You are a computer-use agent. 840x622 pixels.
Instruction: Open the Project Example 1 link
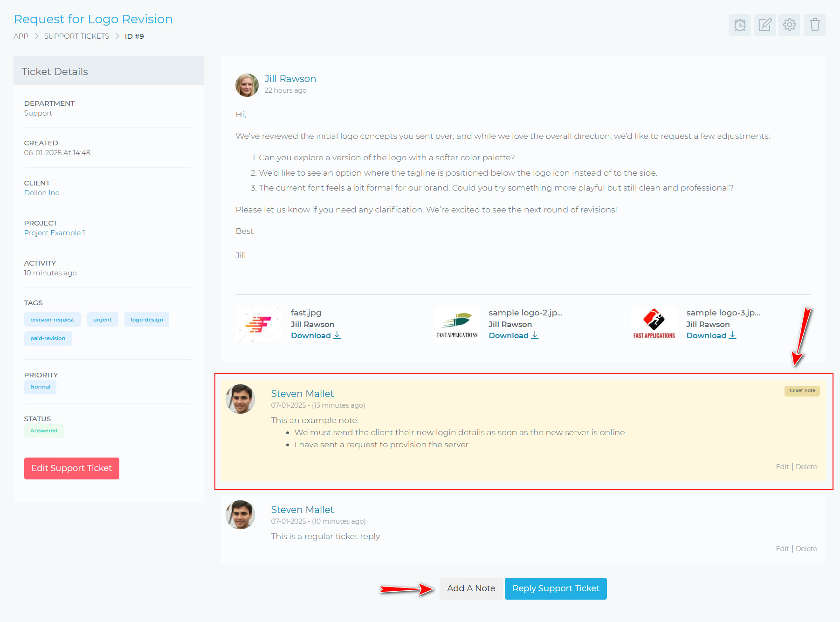tap(55, 233)
